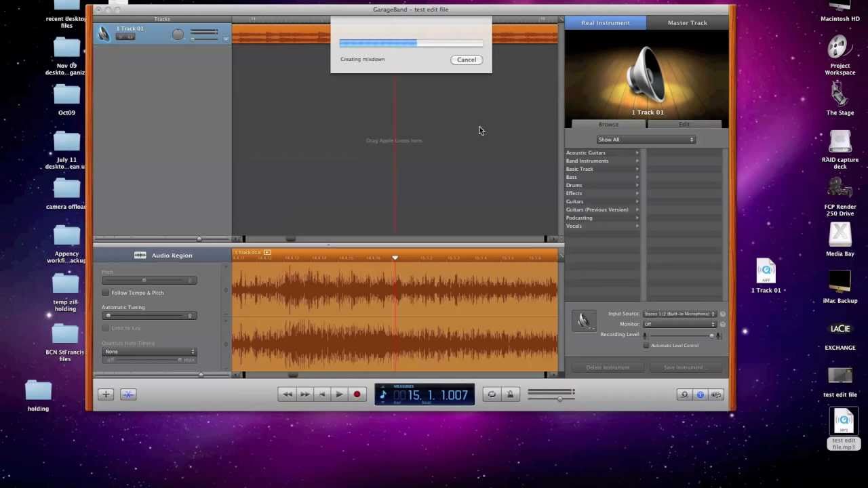Toggle the Limit to Key checkbox
Viewport: 868px width, 488px height.
click(106, 328)
